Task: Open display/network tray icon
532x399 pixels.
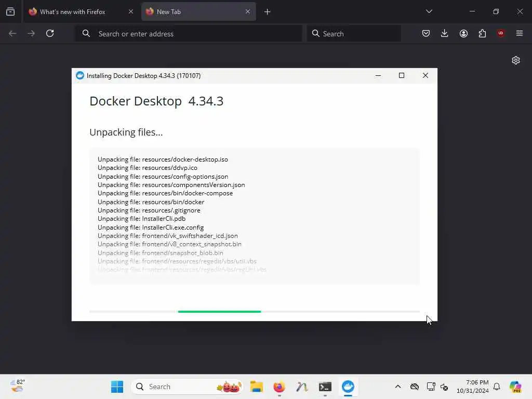Action: pos(431,387)
